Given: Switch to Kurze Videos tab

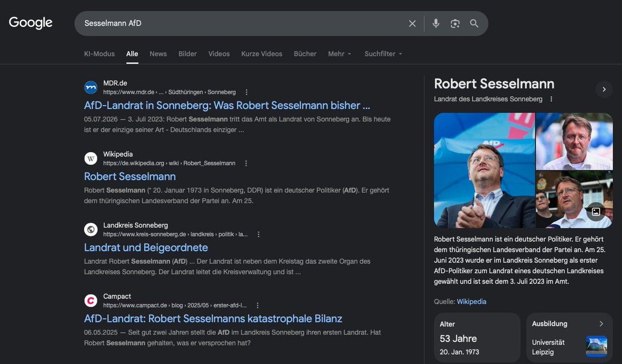Looking at the screenshot, I should click(262, 54).
